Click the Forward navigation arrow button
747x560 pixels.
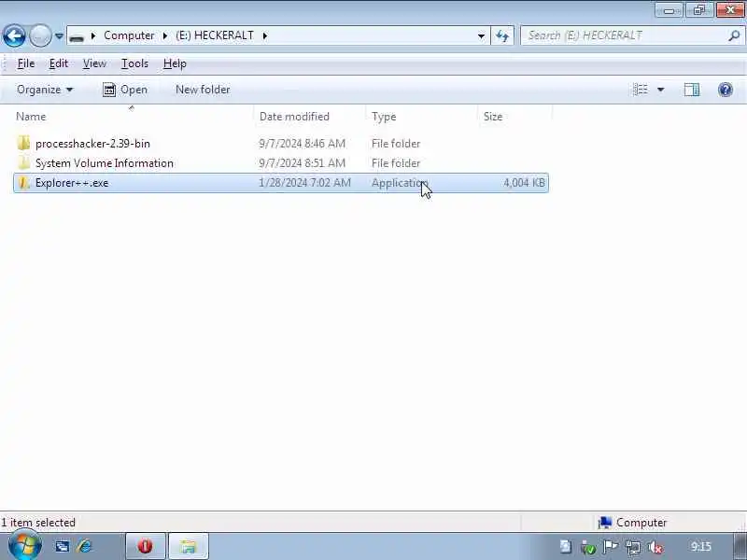coord(40,35)
